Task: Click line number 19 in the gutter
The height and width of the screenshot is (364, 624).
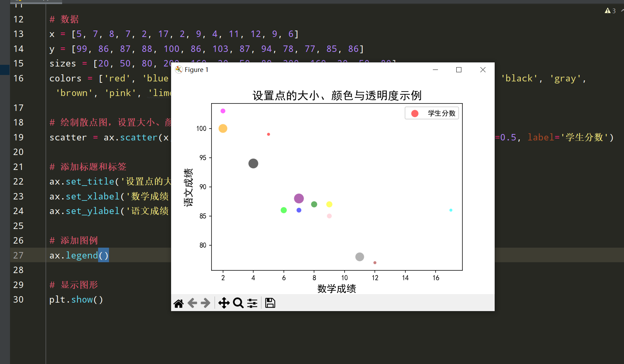Action: [18, 137]
